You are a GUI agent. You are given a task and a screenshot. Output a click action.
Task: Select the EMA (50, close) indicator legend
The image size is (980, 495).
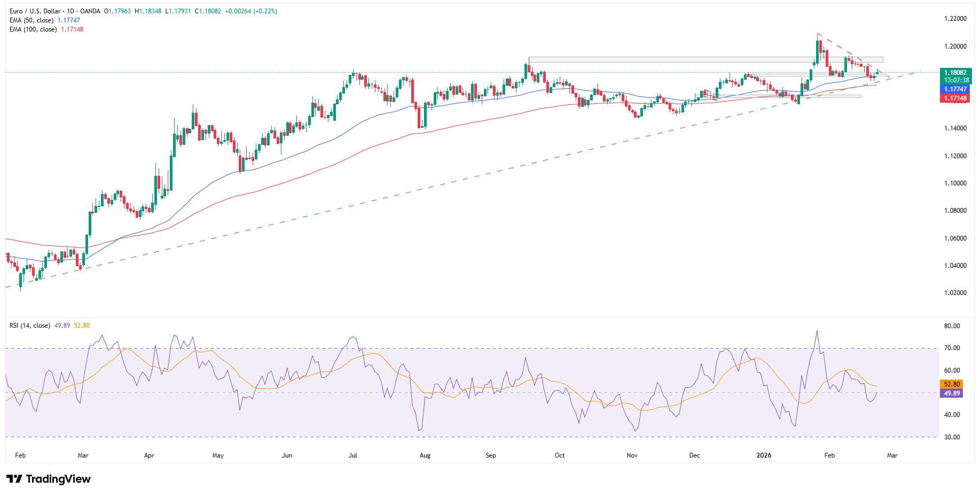31,20
